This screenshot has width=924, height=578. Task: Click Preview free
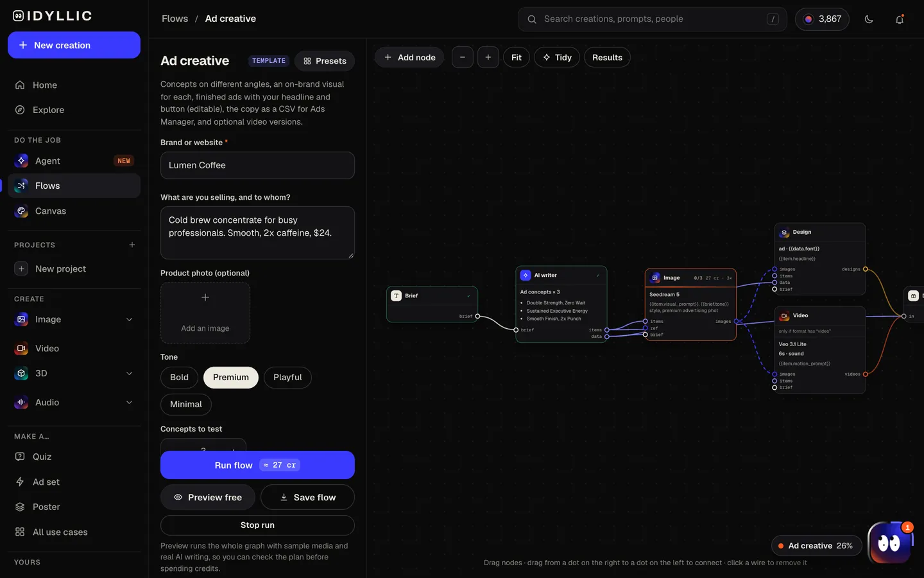pos(208,497)
